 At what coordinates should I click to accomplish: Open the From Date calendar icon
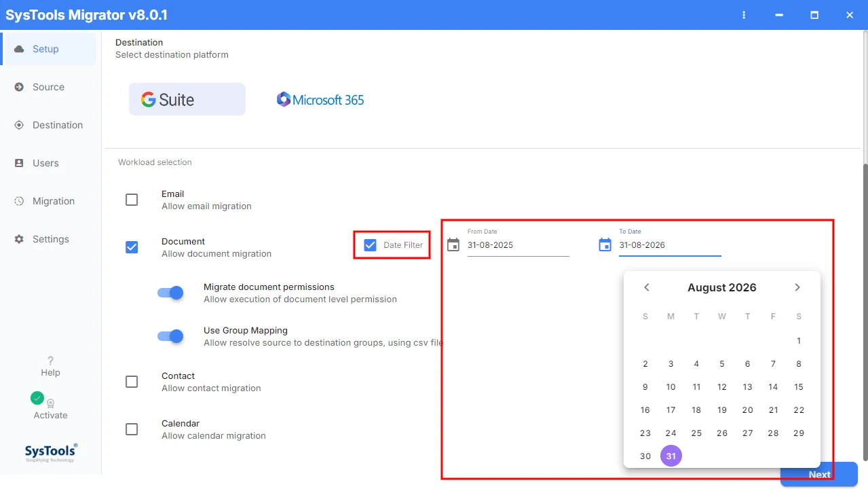pyautogui.click(x=453, y=244)
